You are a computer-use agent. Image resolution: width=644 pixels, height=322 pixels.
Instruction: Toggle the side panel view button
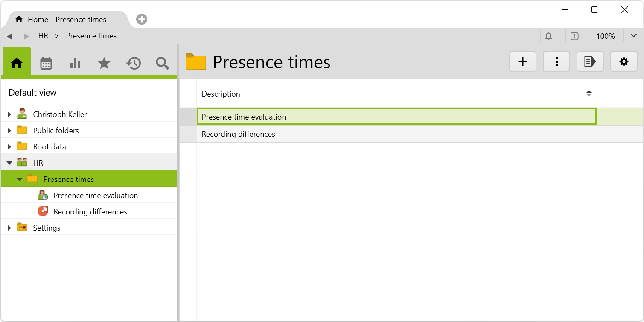point(590,62)
